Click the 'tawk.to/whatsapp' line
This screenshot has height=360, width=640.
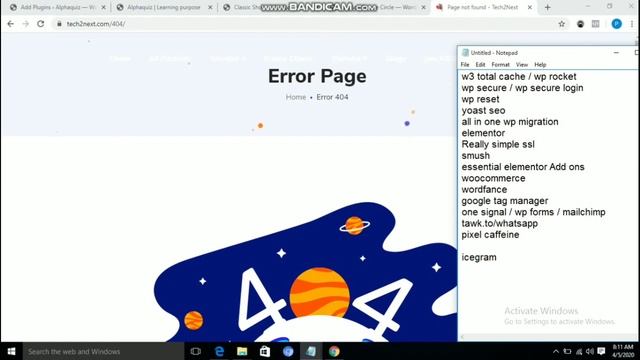click(500, 224)
